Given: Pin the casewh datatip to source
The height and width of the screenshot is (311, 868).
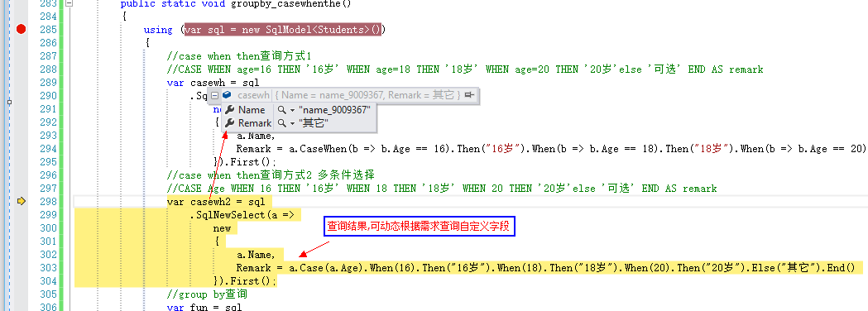Looking at the screenshot, I should tap(470, 95).
